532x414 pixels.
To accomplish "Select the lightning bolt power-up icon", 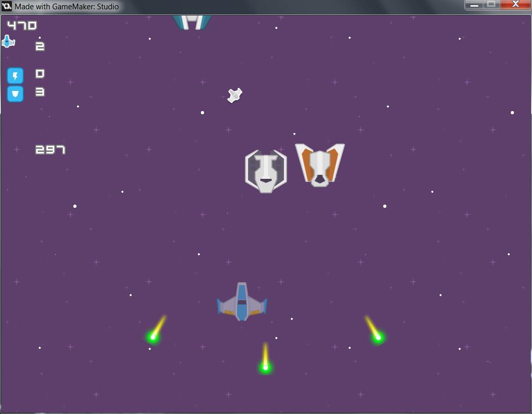I will pos(15,76).
